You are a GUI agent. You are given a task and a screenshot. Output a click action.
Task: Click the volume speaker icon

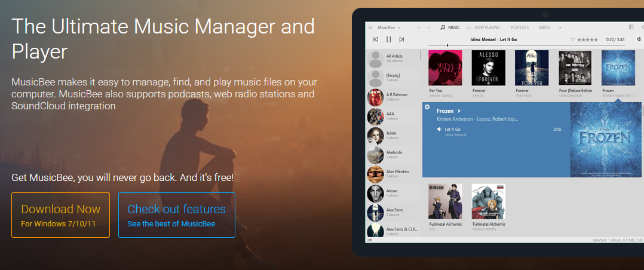639,39
